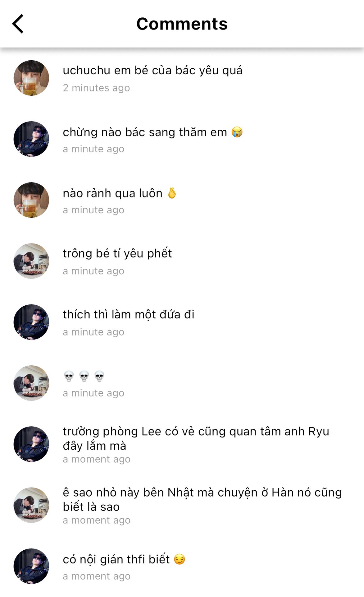
Task: Select the comment 'thích thì làm một đứa đi'
Action: pos(129,314)
